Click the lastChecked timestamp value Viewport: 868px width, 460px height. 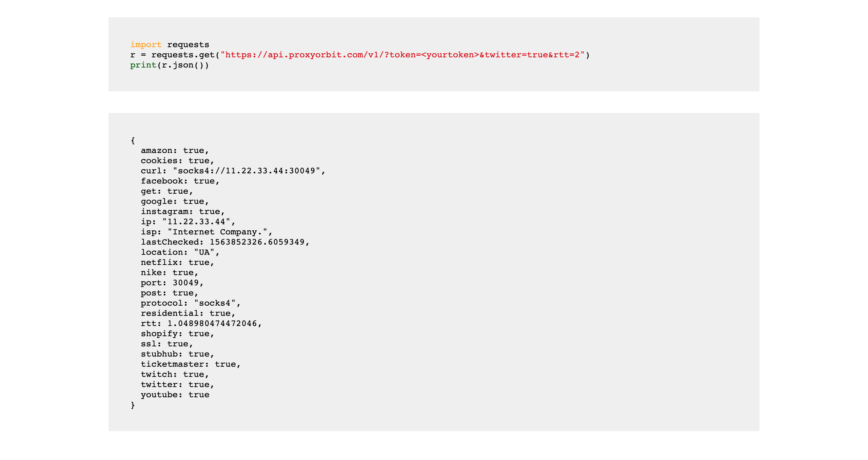(x=257, y=242)
